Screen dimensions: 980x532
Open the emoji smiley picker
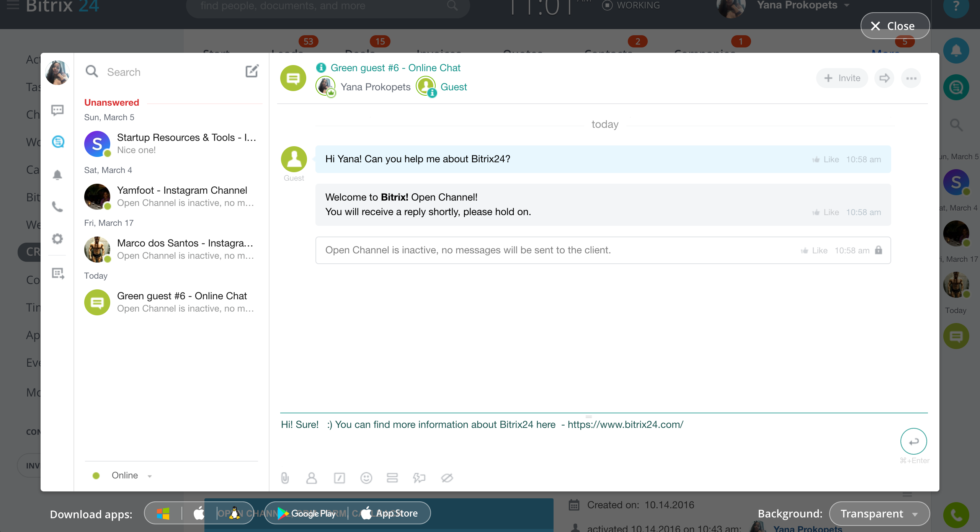pos(366,478)
